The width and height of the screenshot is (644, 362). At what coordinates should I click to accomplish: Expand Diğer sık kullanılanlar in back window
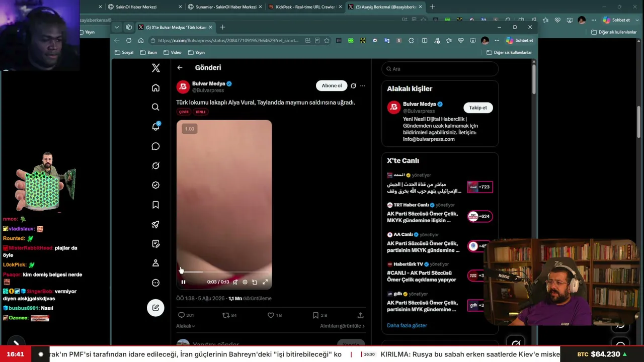point(614,32)
